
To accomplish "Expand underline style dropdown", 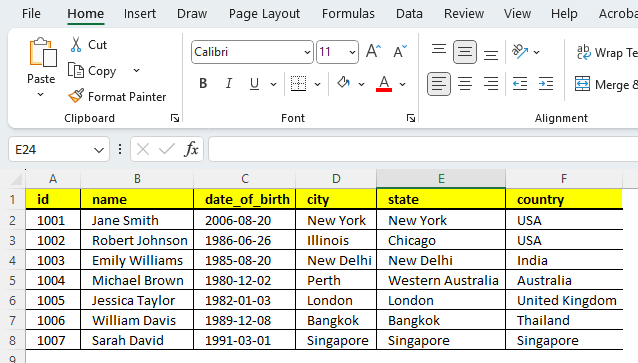I will (273, 84).
